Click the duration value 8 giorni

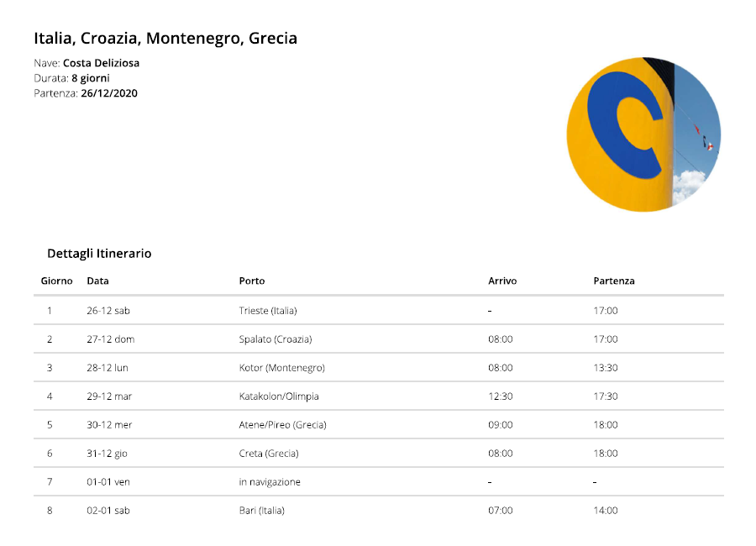(91, 78)
